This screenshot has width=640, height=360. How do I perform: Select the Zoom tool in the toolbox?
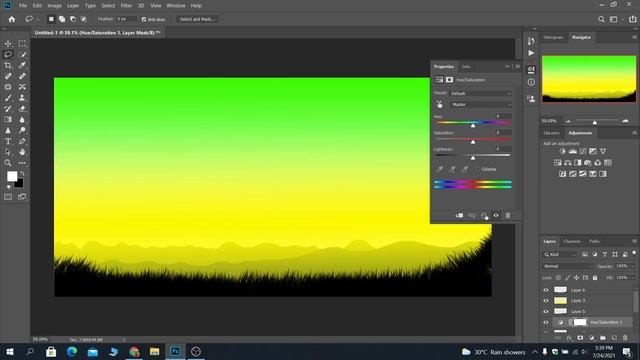(x=8, y=163)
